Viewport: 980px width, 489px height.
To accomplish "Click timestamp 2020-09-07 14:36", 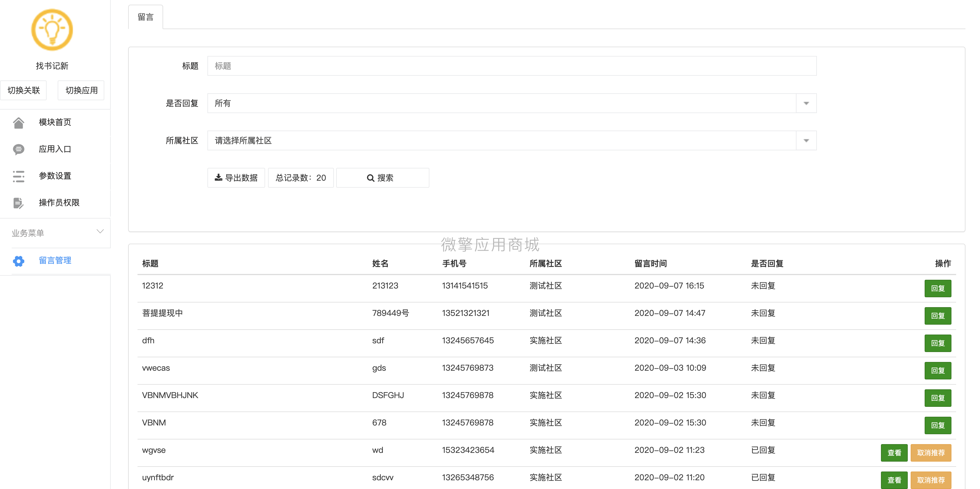I will [x=670, y=340].
